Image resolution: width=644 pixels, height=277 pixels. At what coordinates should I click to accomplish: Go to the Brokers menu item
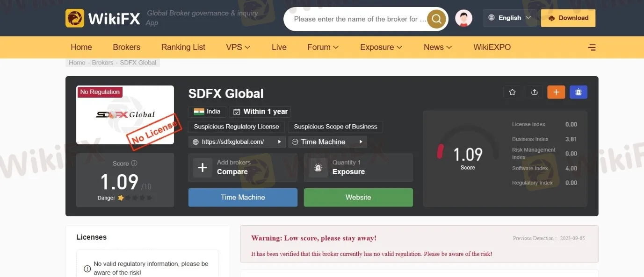click(126, 47)
